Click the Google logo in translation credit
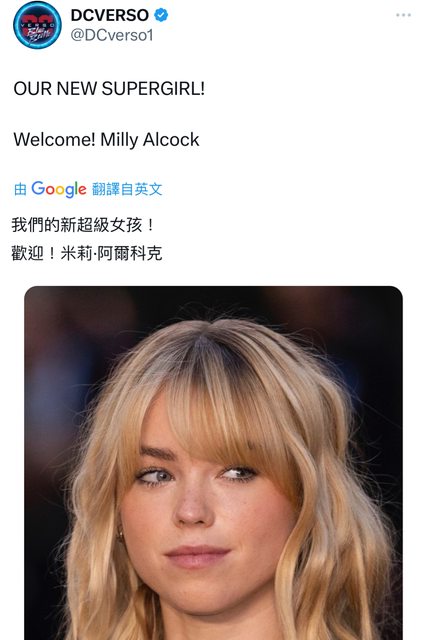The image size is (427, 640). tap(59, 189)
